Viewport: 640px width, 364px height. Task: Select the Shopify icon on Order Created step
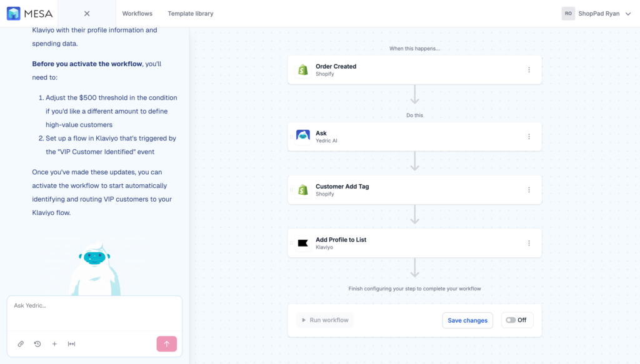coord(303,69)
